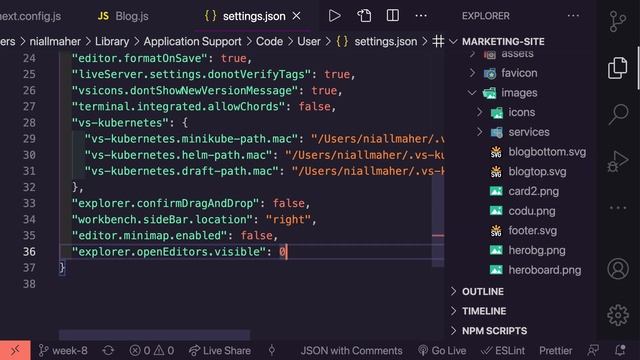The image size is (640, 360).
Task: Click the "vs-kubernetes" key on line 28
Action: tap(120, 122)
